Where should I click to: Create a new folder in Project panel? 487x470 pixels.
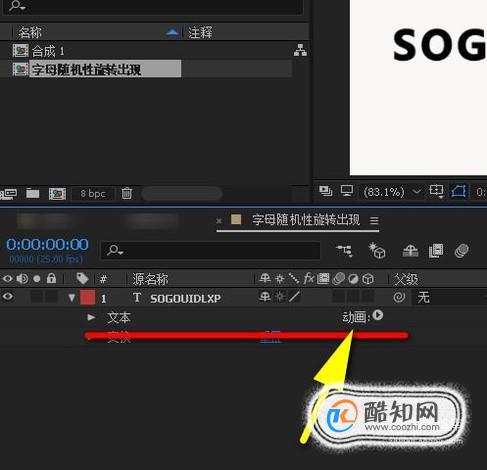tap(33, 193)
